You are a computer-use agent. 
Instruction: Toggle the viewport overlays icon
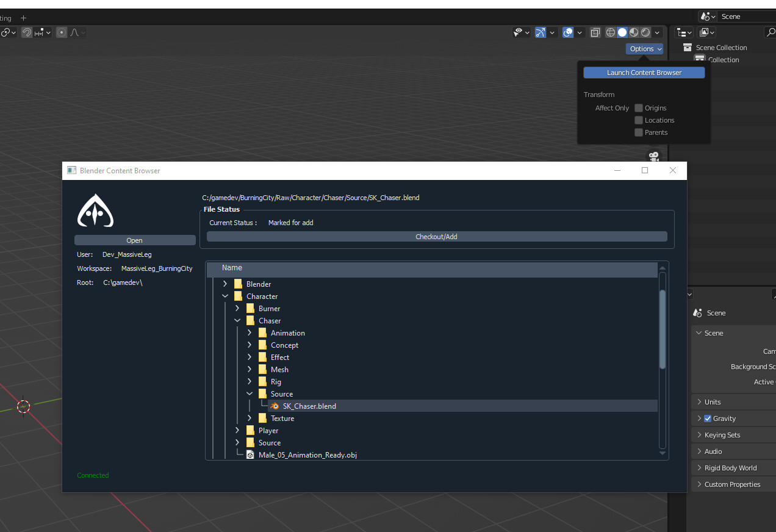click(567, 32)
